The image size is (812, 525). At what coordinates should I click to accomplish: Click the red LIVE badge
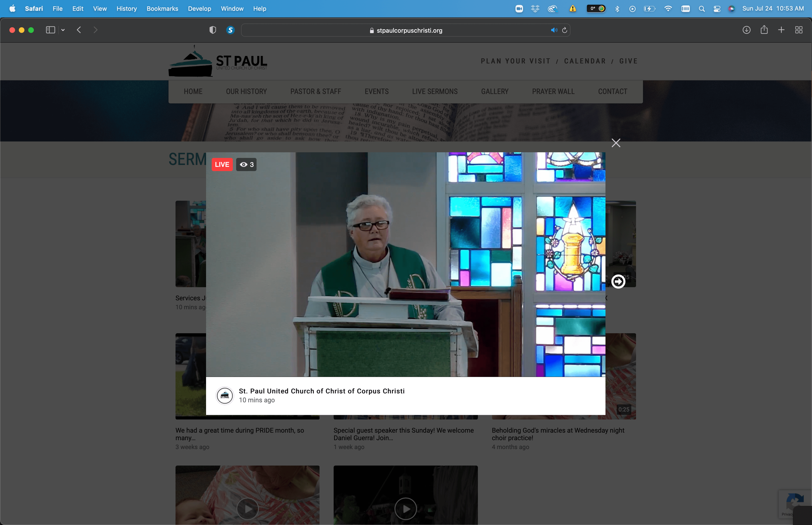tap(222, 165)
